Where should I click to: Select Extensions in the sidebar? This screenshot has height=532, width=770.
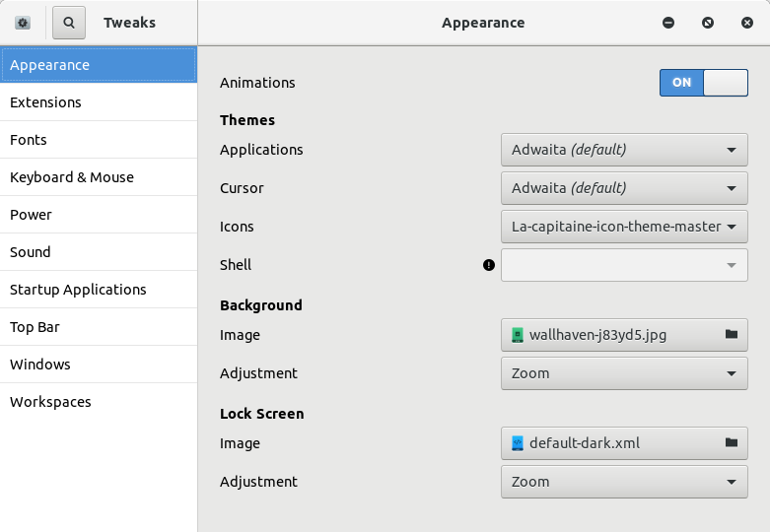[x=46, y=102]
